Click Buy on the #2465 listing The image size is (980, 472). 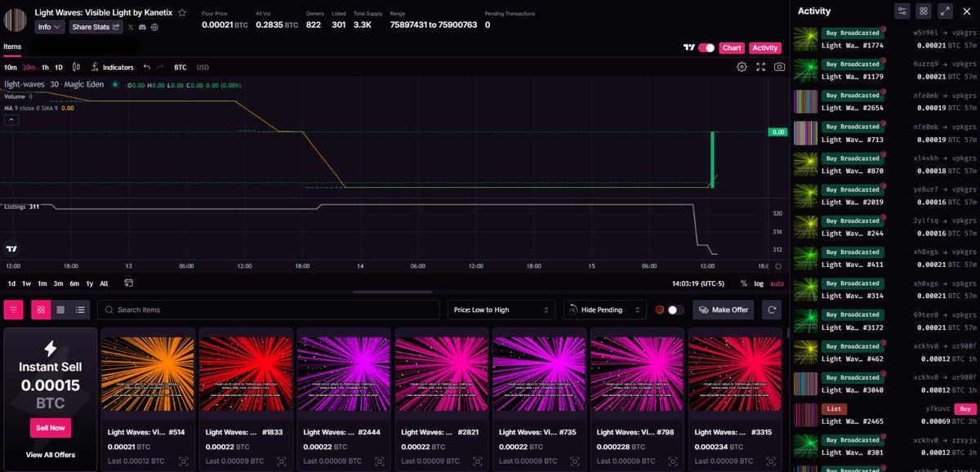[x=965, y=408]
